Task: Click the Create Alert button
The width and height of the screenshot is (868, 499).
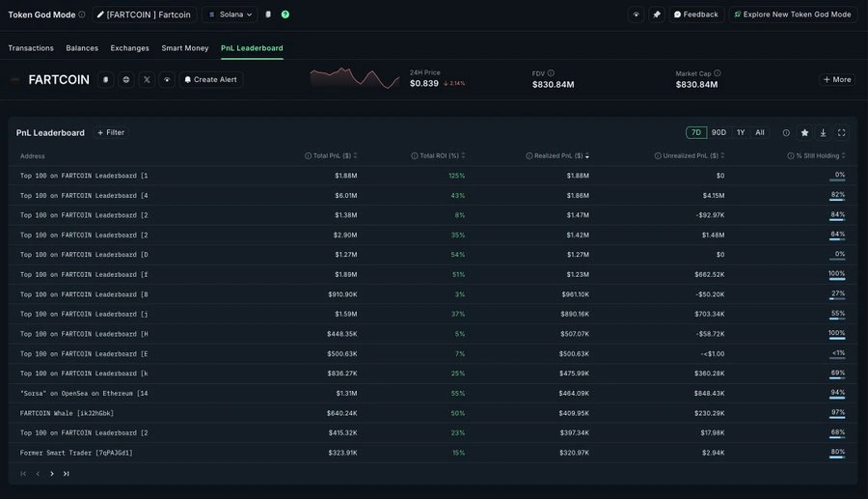Action: click(x=211, y=80)
